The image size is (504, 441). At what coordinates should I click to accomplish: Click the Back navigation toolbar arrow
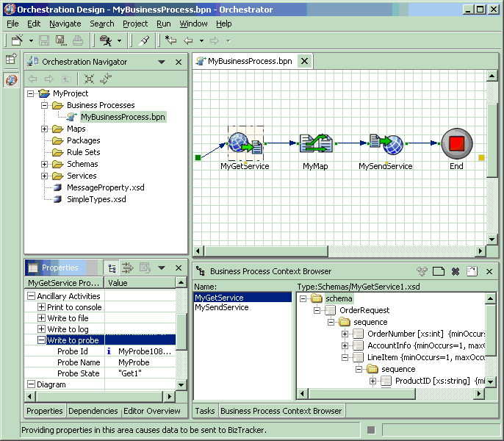coord(188,41)
